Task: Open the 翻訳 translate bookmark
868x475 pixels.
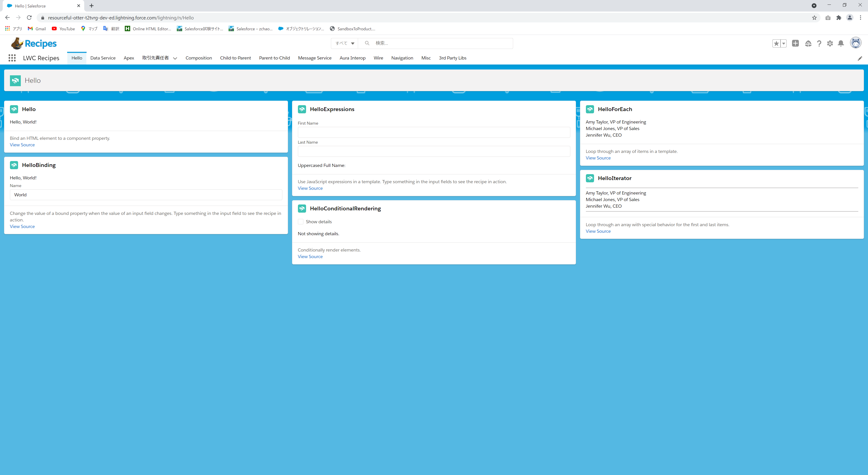Action: [x=111, y=29]
